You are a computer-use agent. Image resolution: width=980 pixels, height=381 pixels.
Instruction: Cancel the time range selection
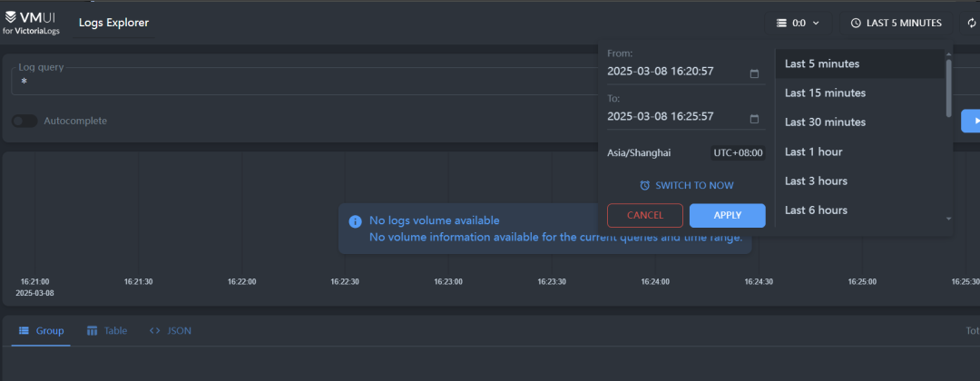point(645,216)
